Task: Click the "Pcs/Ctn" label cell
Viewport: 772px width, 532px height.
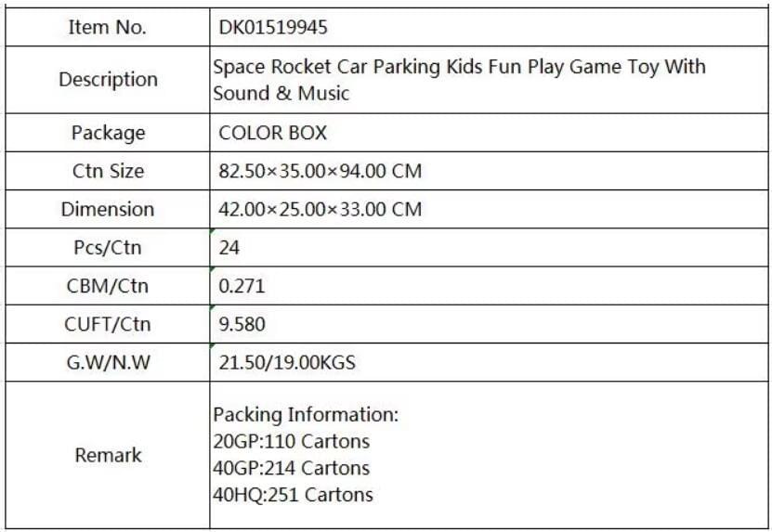Action: point(108,248)
